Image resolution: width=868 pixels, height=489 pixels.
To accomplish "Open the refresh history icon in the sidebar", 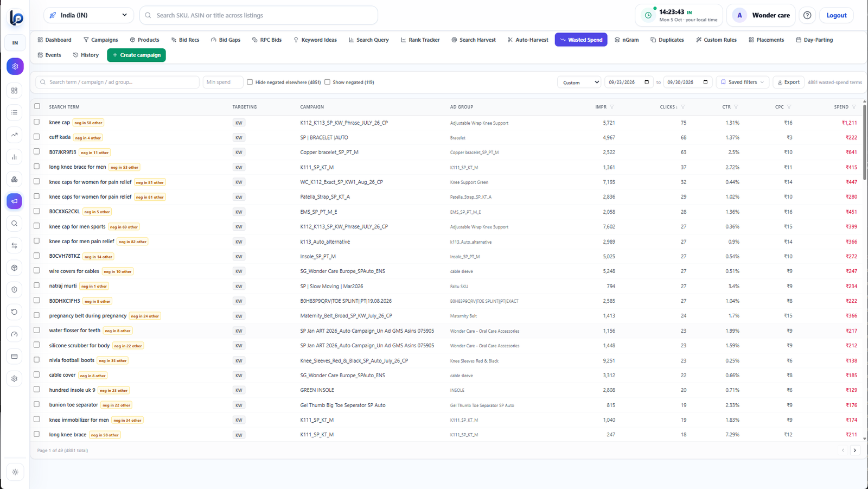I will point(15,312).
